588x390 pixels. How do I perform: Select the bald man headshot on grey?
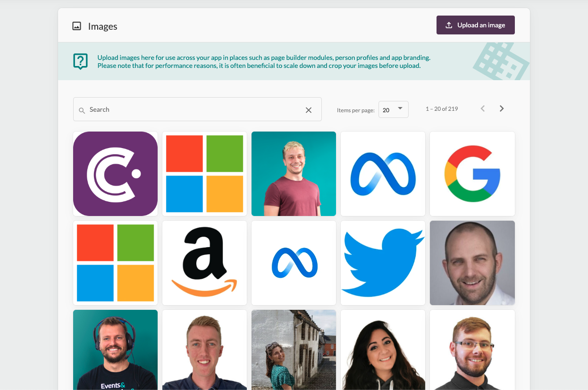click(472, 263)
